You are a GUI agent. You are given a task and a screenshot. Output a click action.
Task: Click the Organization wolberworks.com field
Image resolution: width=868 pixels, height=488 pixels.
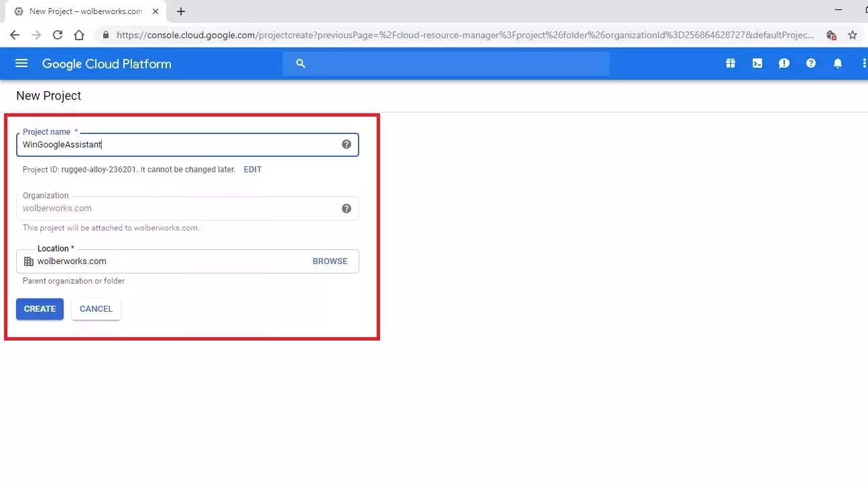(188, 208)
